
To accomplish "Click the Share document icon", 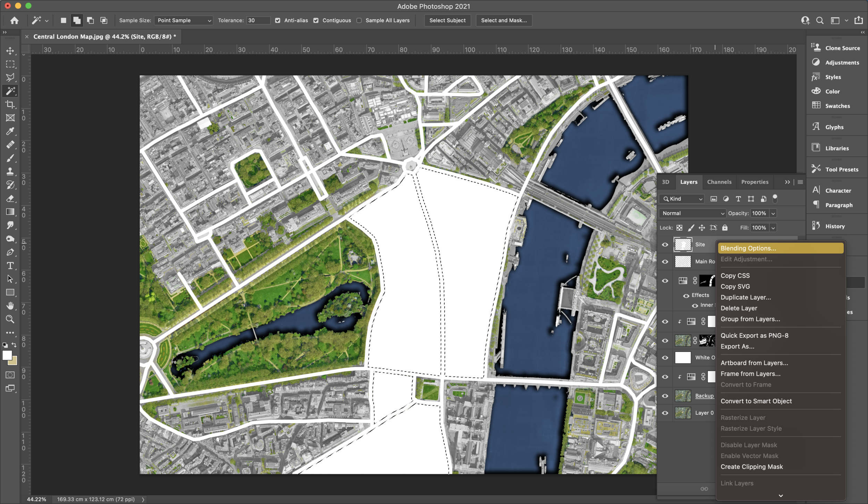I will point(859,20).
